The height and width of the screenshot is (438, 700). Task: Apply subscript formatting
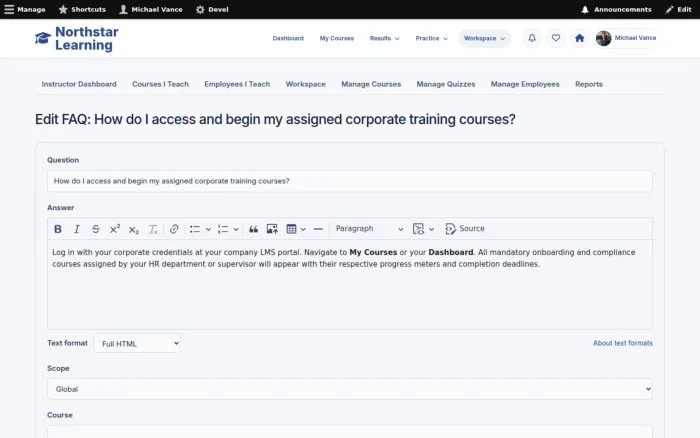pyautogui.click(x=133, y=229)
